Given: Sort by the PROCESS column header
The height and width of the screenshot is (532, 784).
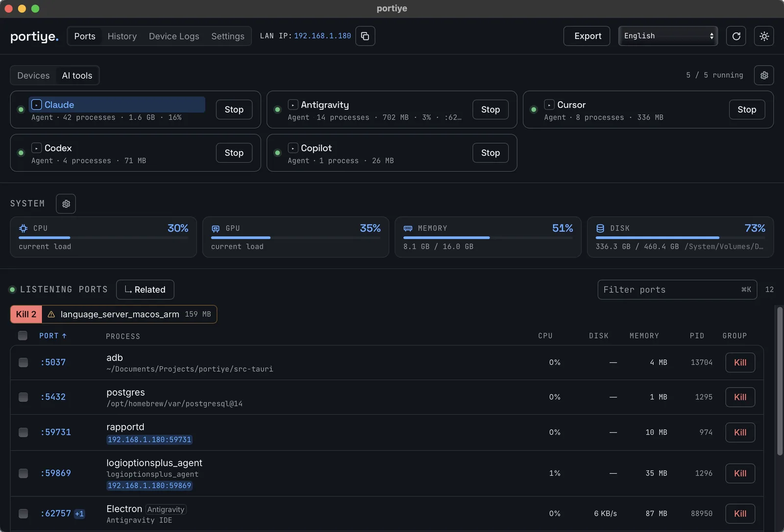Looking at the screenshot, I should (x=123, y=337).
